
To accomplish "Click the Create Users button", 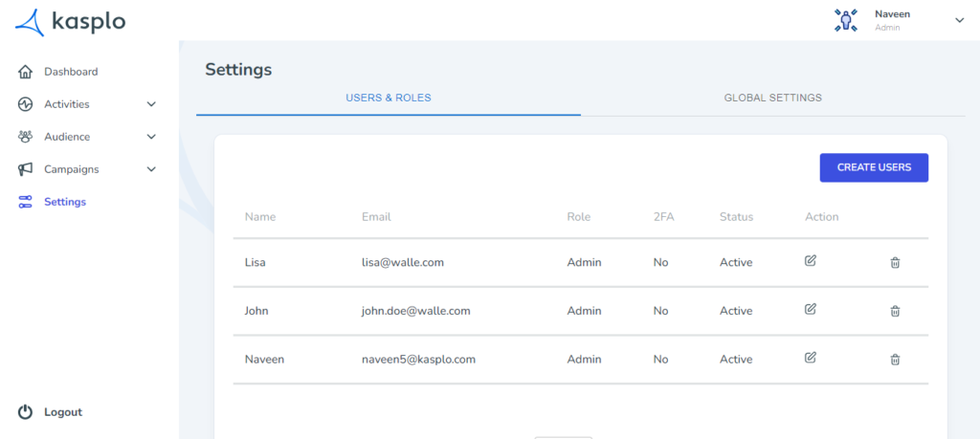I will 874,167.
